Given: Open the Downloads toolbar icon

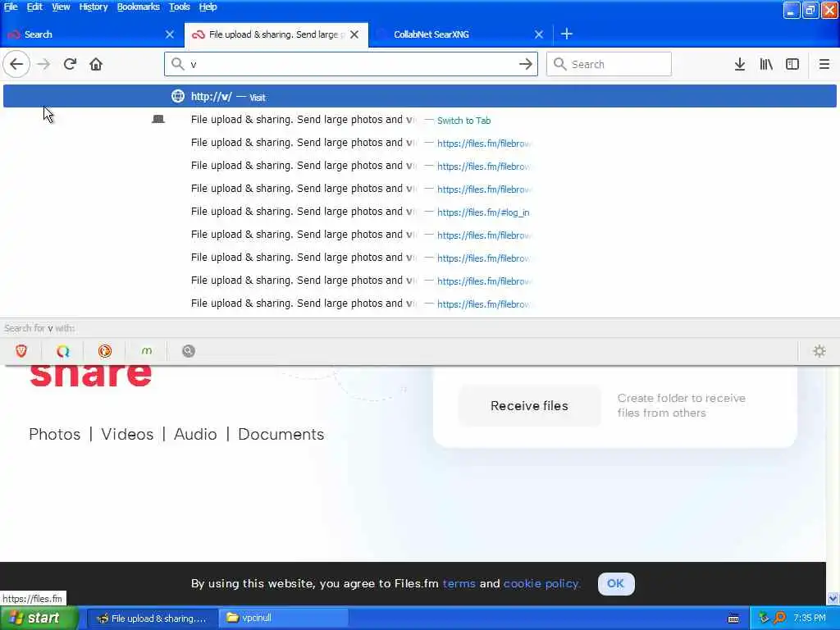Looking at the screenshot, I should click(x=739, y=64).
